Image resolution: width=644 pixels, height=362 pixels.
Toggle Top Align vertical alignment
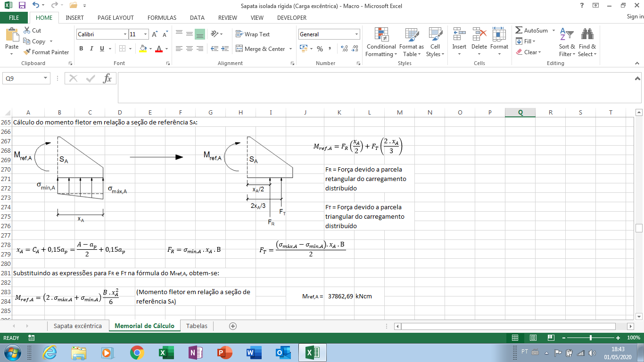[179, 34]
